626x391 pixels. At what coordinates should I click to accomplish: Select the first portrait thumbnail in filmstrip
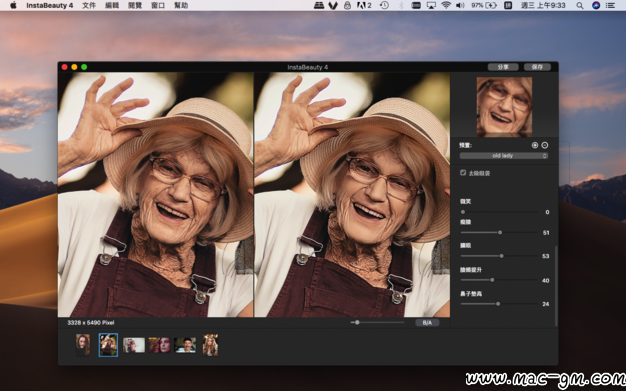coord(83,345)
